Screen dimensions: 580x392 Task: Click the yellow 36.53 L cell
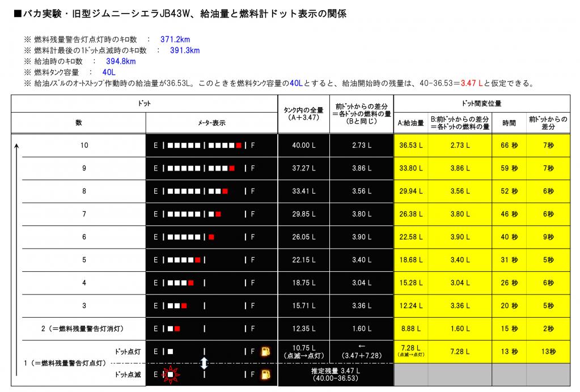click(x=410, y=145)
